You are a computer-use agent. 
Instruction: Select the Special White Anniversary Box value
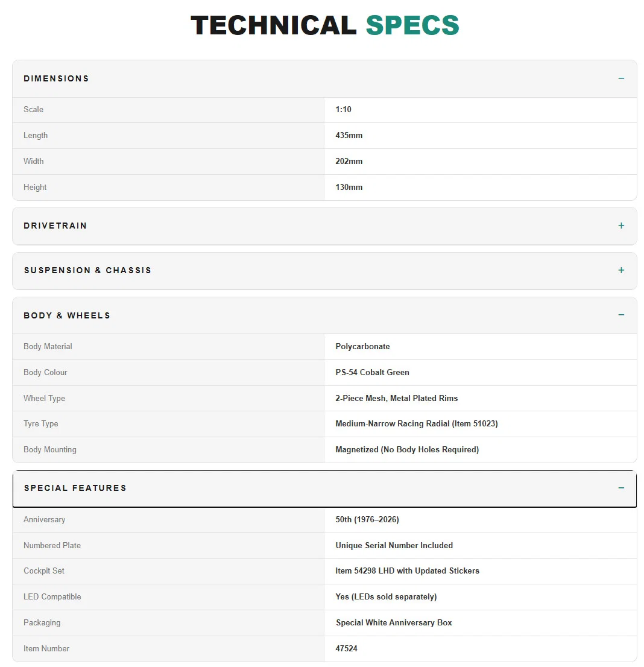394,622
